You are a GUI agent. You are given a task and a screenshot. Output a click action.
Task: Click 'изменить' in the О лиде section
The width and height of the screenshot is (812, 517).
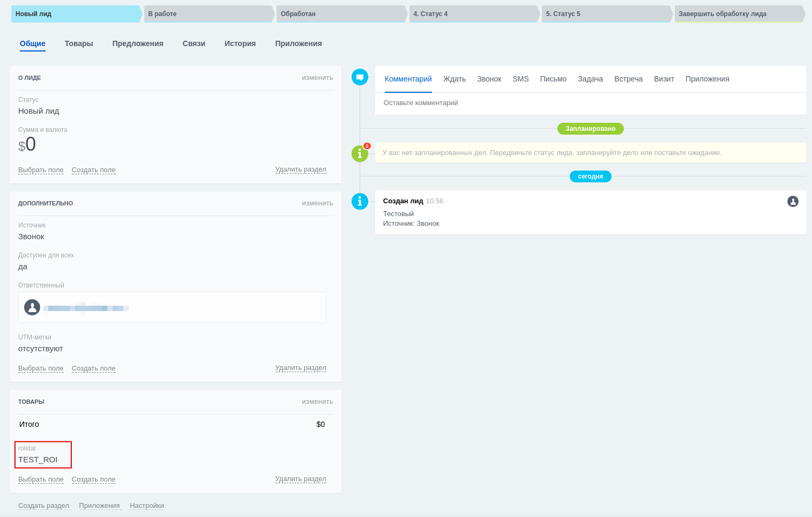[317, 78]
